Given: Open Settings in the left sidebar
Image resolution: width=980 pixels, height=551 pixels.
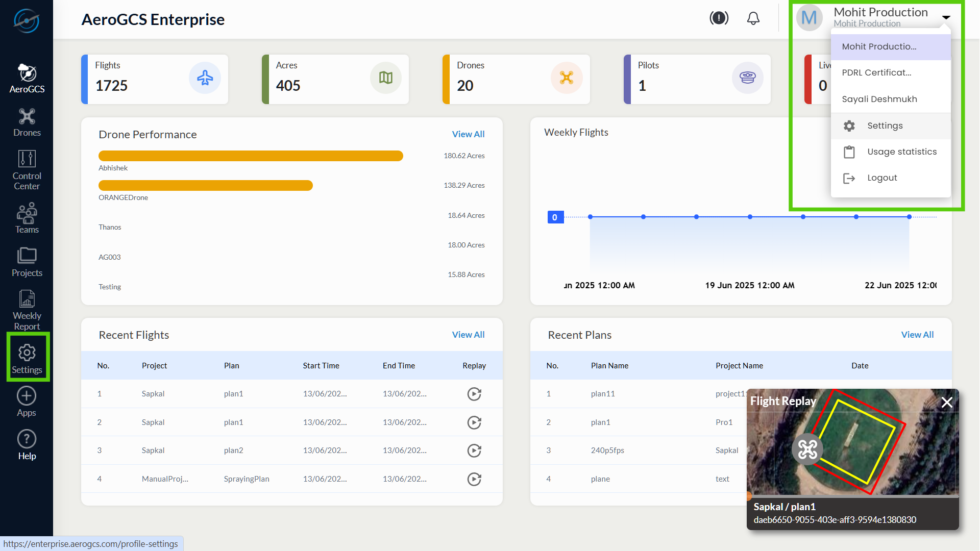Looking at the screenshot, I should tap(27, 359).
